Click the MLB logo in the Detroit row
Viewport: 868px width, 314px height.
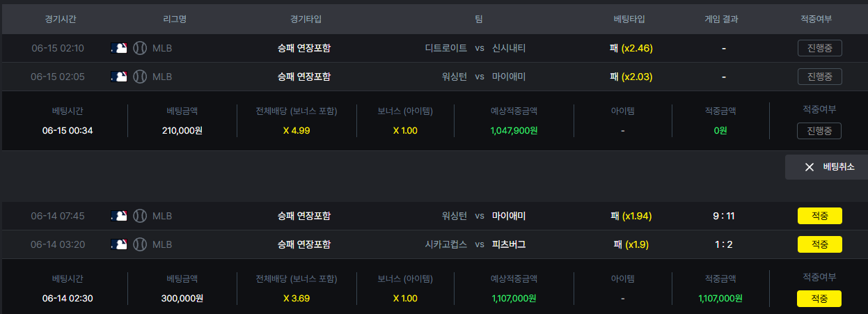click(119, 48)
